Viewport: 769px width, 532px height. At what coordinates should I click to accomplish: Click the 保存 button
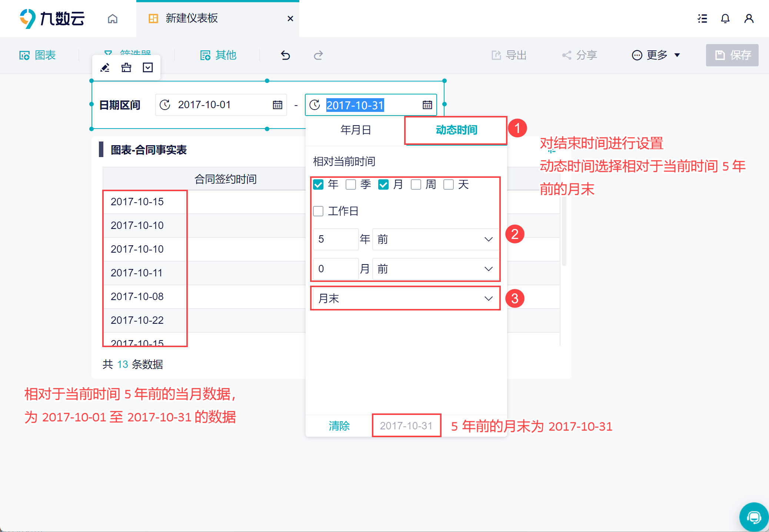point(732,55)
